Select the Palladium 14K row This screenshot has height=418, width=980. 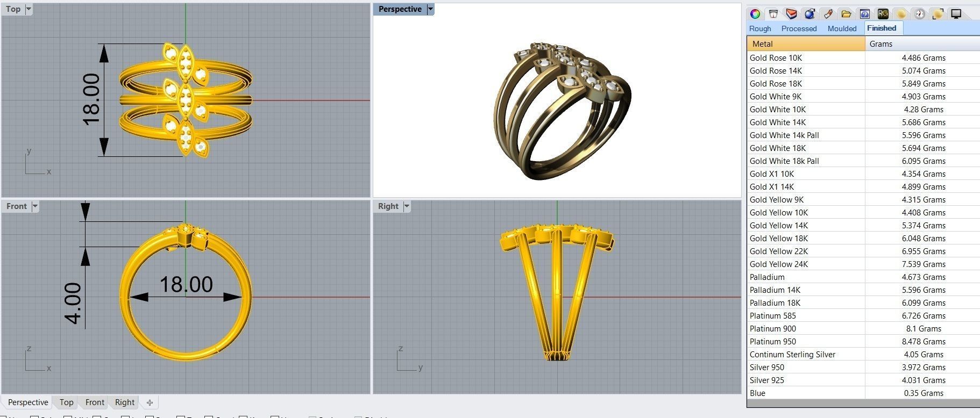863,290
